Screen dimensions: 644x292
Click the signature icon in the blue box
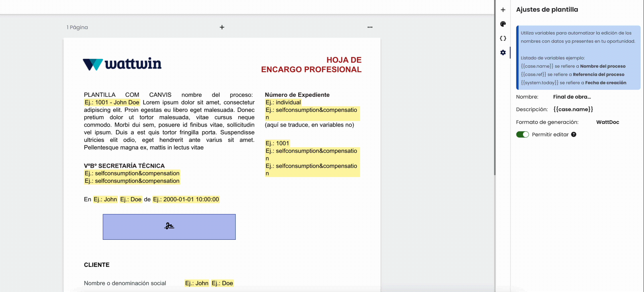169,226
